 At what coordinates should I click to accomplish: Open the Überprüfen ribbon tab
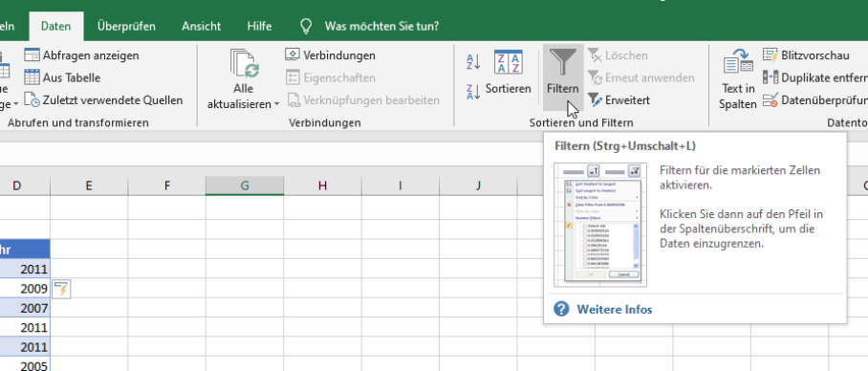[126, 26]
